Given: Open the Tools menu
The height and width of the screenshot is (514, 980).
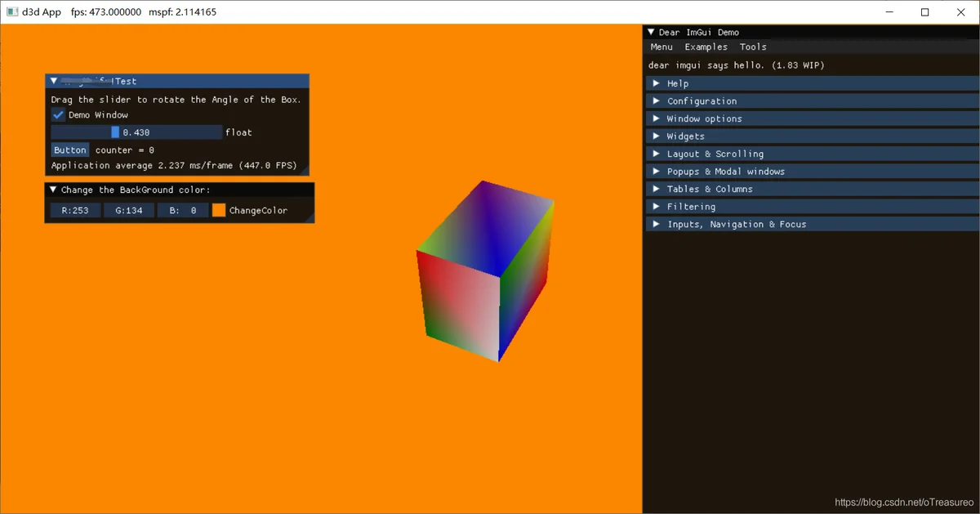Looking at the screenshot, I should tap(753, 47).
